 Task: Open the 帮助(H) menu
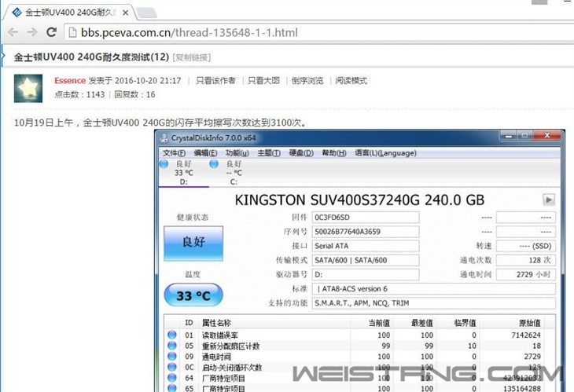[x=334, y=153]
